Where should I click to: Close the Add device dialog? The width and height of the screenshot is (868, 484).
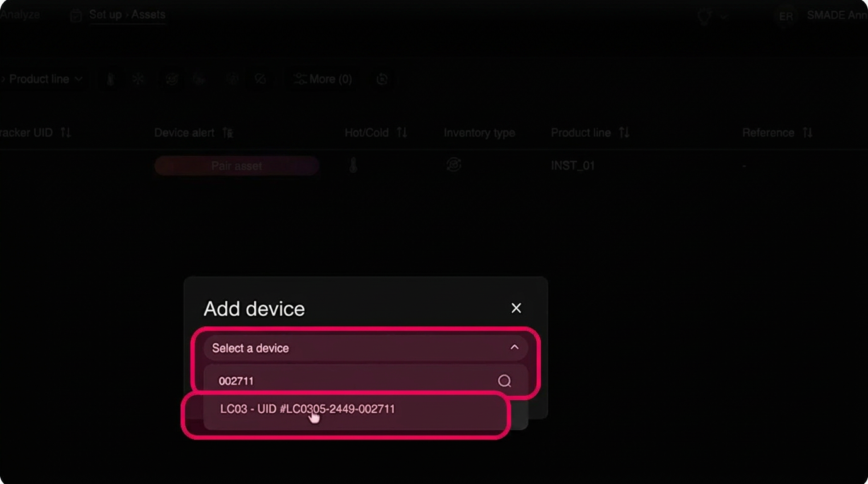pyautogui.click(x=516, y=308)
